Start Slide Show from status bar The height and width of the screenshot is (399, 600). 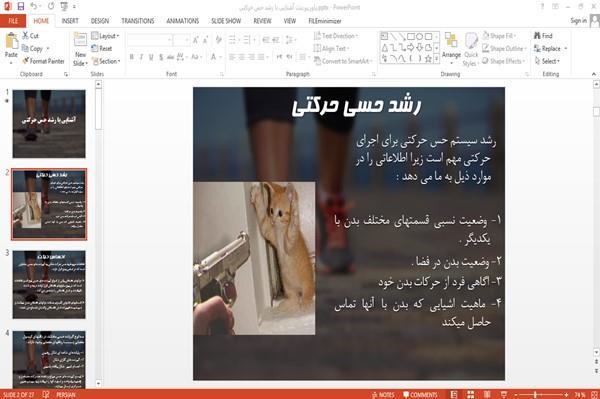(504, 394)
